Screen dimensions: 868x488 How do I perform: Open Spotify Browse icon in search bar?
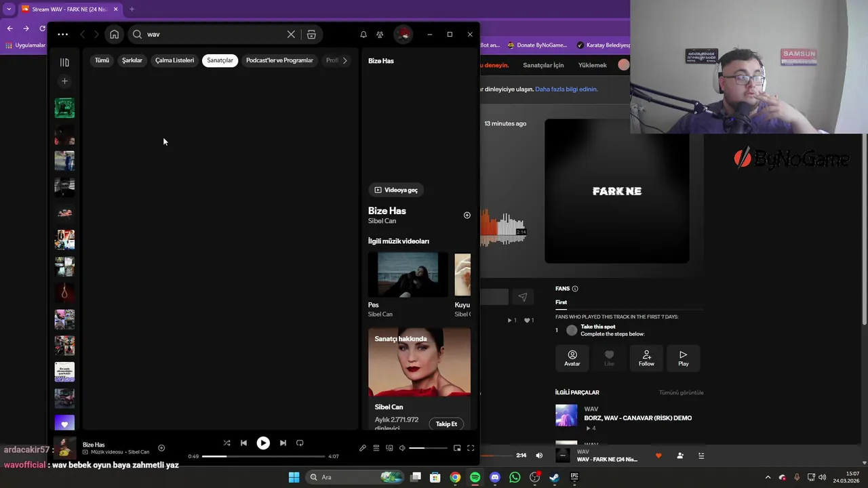point(311,35)
